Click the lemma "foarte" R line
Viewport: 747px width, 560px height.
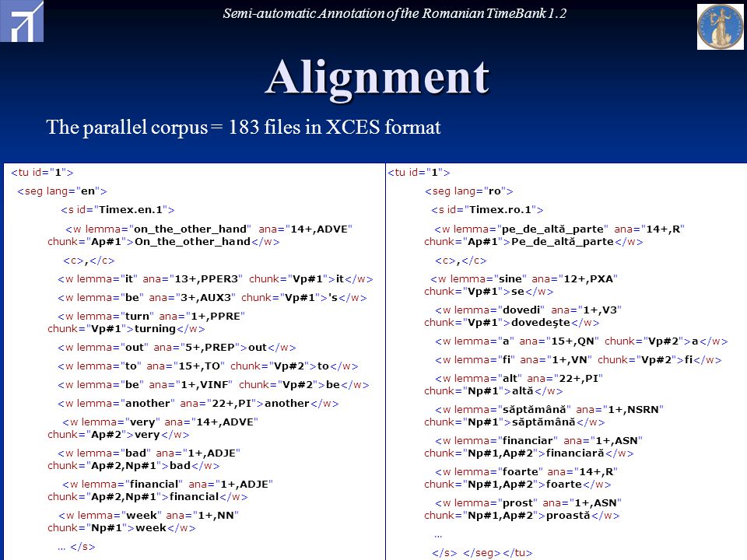coord(527,472)
